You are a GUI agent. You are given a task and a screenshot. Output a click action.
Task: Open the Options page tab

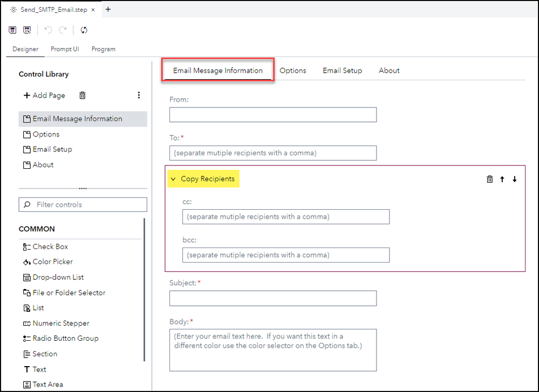pos(293,71)
